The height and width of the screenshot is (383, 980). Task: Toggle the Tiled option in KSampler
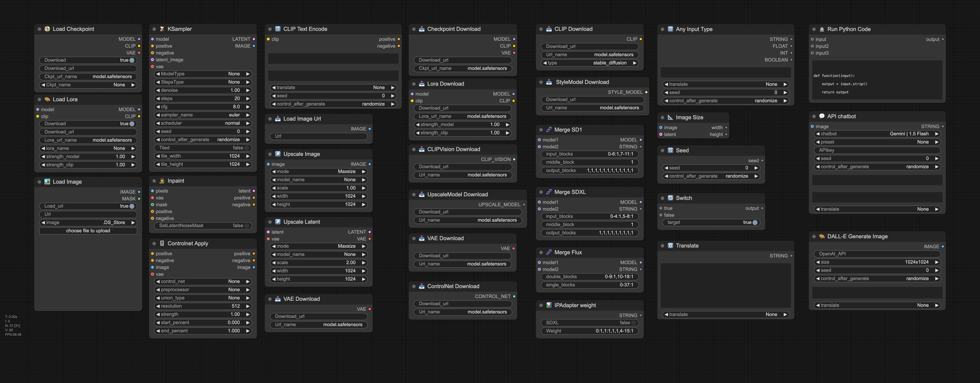point(246,148)
